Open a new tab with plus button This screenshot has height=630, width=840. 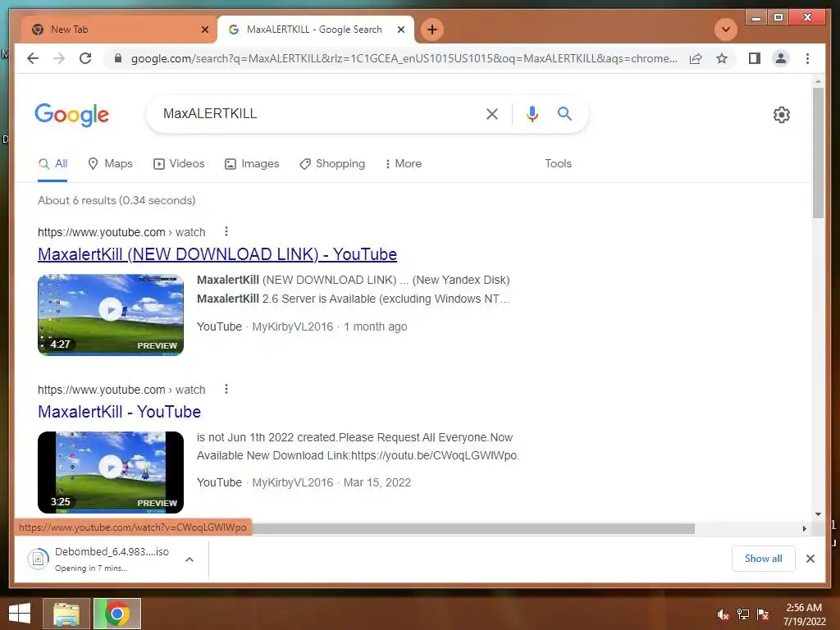click(x=432, y=30)
